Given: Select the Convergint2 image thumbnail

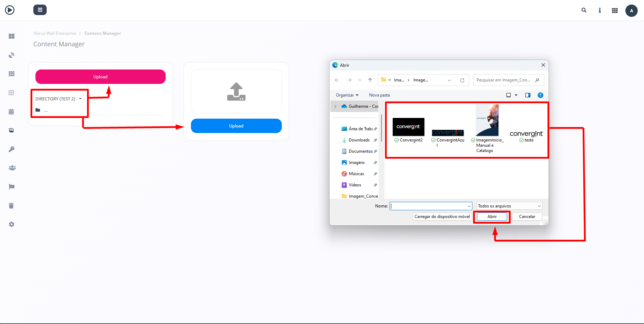Looking at the screenshot, I should pos(409,127).
